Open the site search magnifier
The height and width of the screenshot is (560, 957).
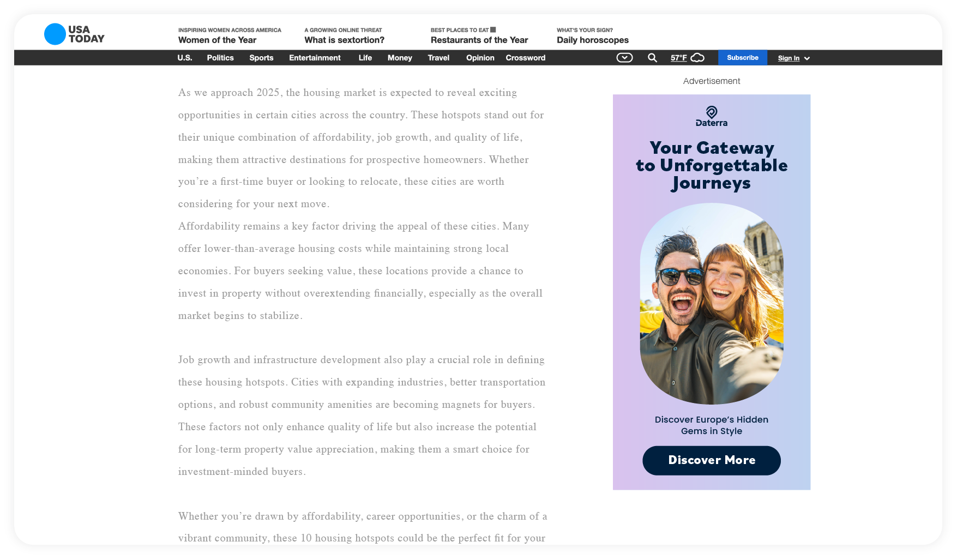coord(652,58)
